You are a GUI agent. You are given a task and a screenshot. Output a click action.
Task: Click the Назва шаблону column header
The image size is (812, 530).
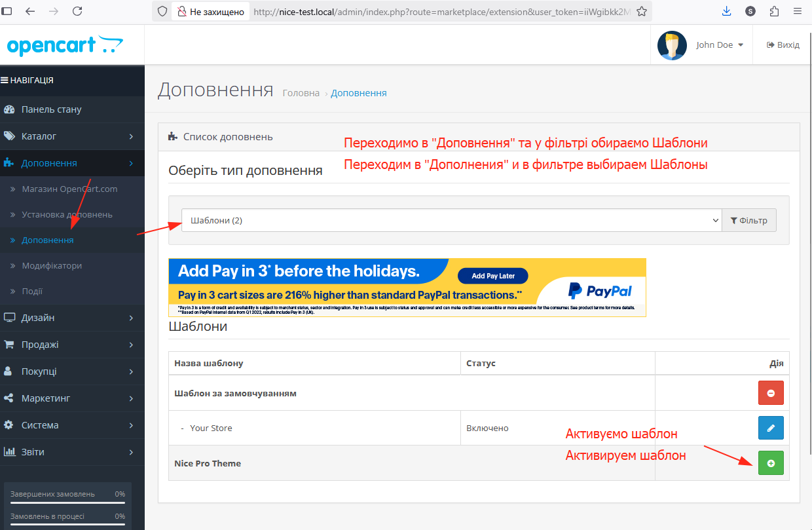(209, 363)
